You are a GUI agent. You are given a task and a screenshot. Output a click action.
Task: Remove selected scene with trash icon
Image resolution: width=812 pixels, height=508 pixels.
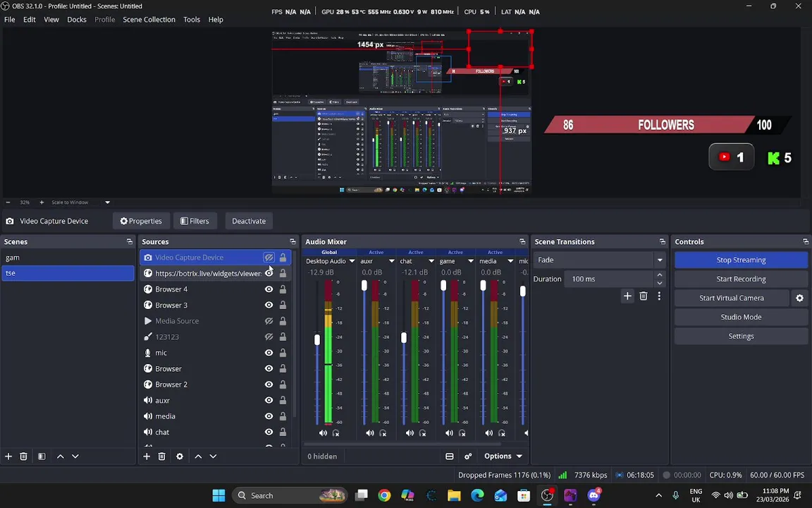(23, 456)
